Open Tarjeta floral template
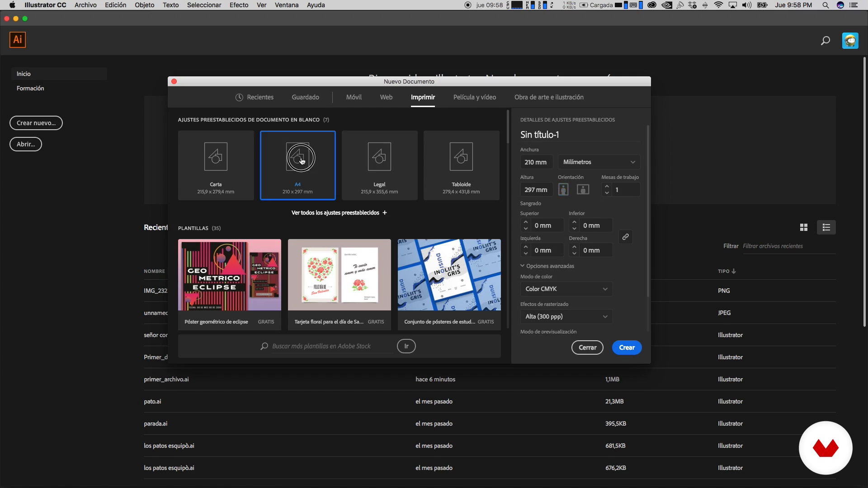 point(339,284)
